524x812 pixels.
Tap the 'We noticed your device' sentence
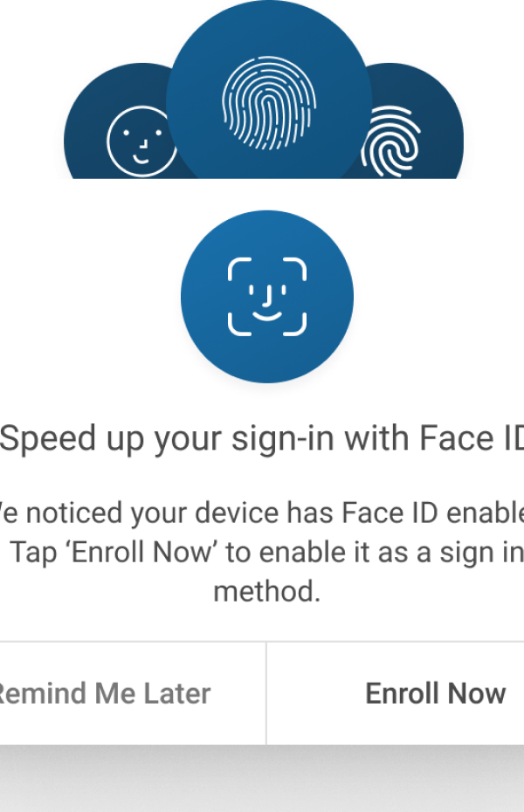coord(262,513)
